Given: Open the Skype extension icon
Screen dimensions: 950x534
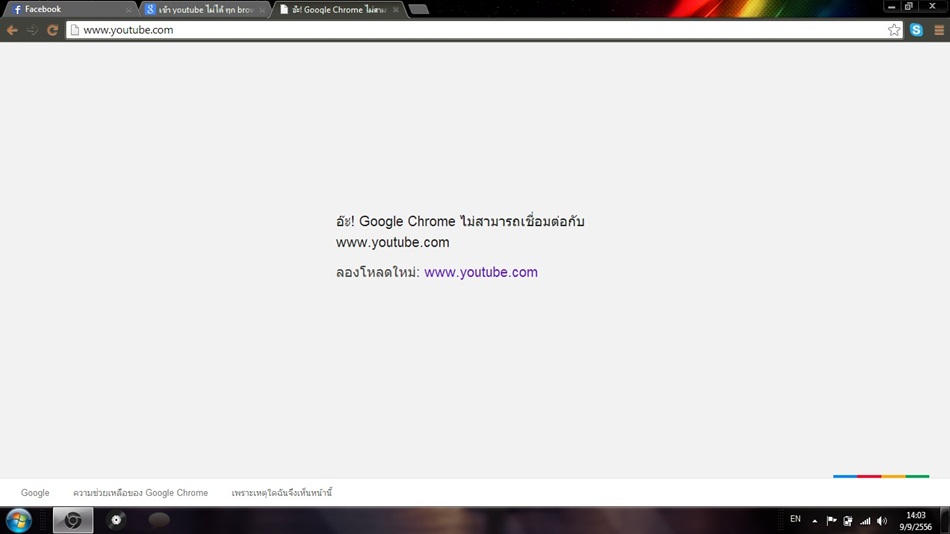Looking at the screenshot, I should [x=916, y=30].
